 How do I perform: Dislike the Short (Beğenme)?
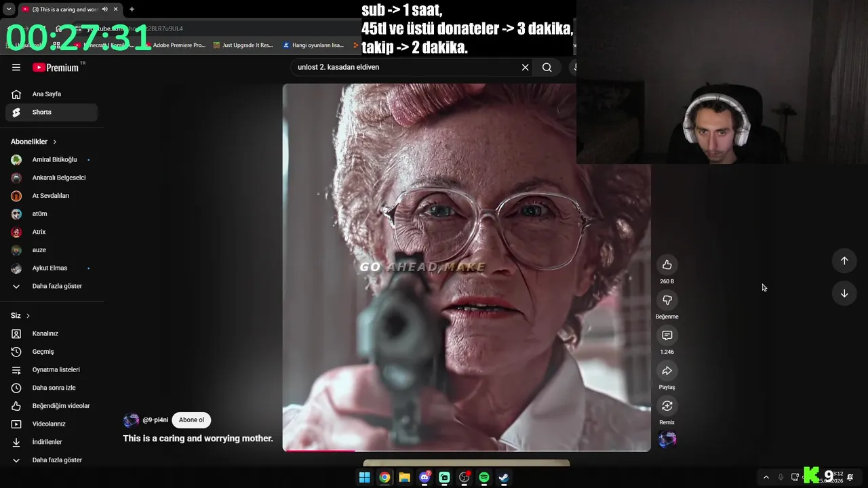(x=667, y=300)
